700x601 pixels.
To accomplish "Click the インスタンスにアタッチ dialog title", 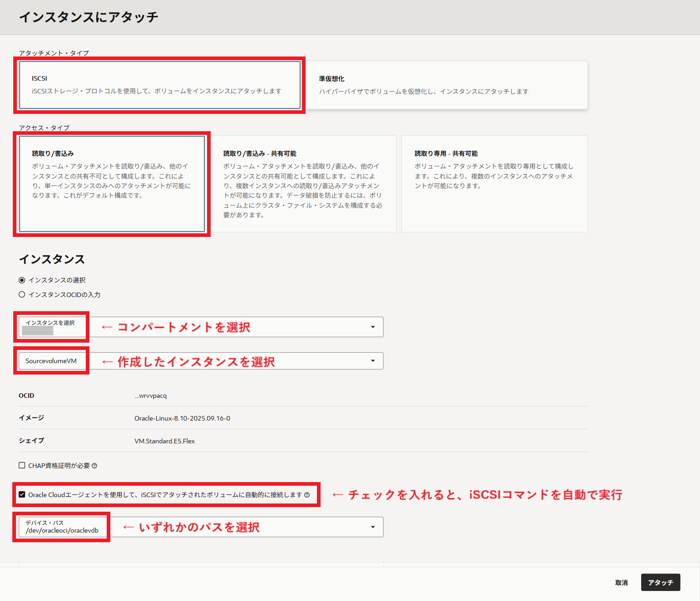I will pyautogui.click(x=89, y=17).
